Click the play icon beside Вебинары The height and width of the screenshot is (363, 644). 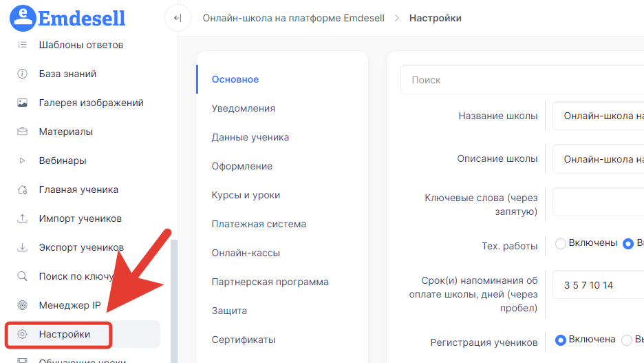click(x=22, y=160)
